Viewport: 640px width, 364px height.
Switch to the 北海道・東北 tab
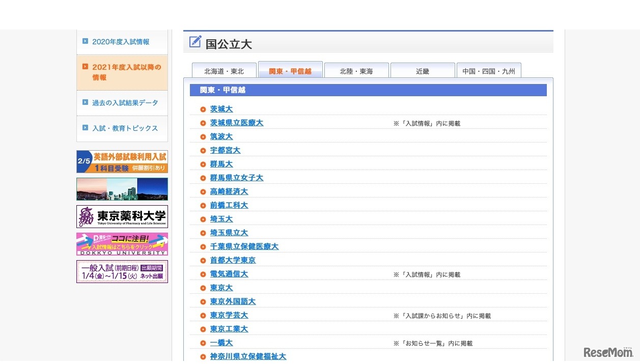pos(224,71)
